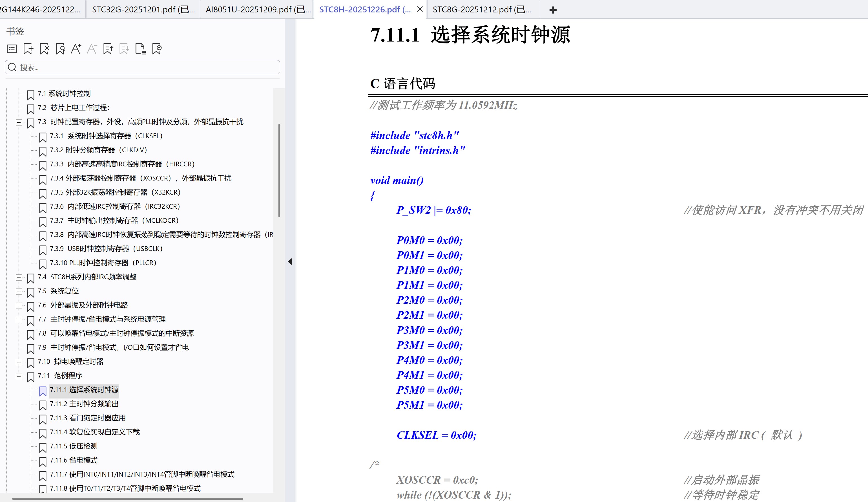Close the STC8H-20251226.pdf tab

420,9
